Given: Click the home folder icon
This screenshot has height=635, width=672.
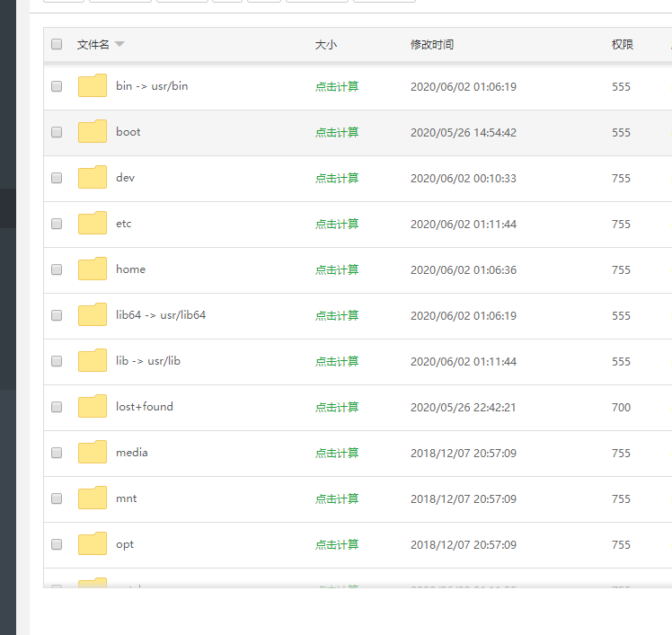Looking at the screenshot, I should coord(93,269).
